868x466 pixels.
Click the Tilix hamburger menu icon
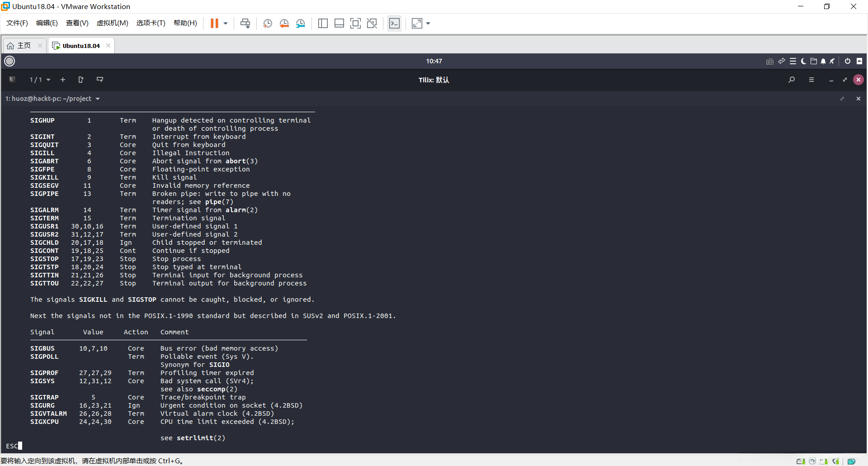811,80
